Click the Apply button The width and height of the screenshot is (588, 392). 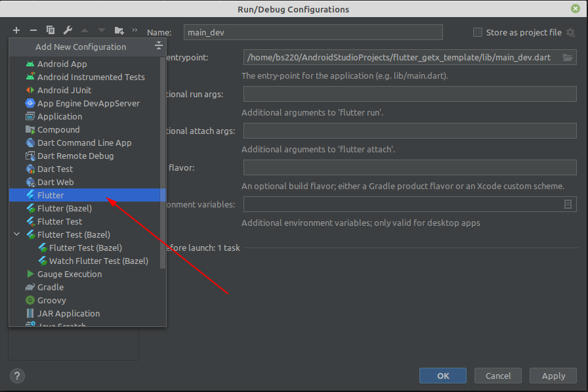tap(553, 376)
